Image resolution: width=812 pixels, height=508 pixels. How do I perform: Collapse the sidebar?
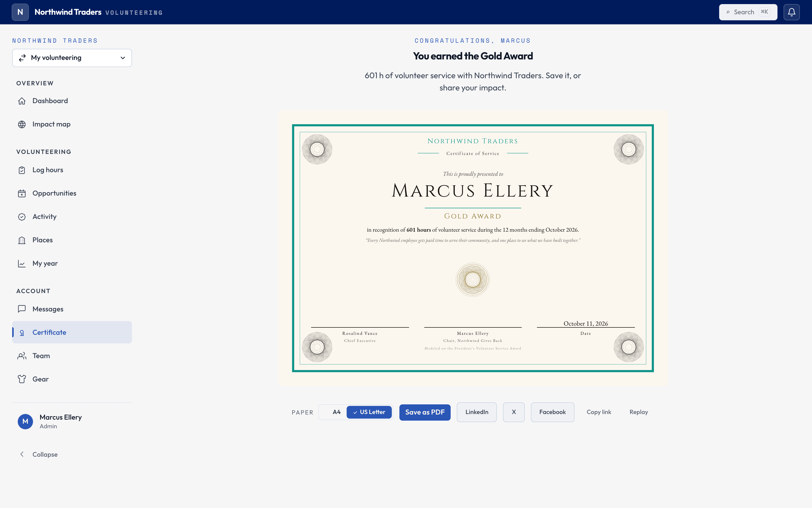[x=72, y=454]
